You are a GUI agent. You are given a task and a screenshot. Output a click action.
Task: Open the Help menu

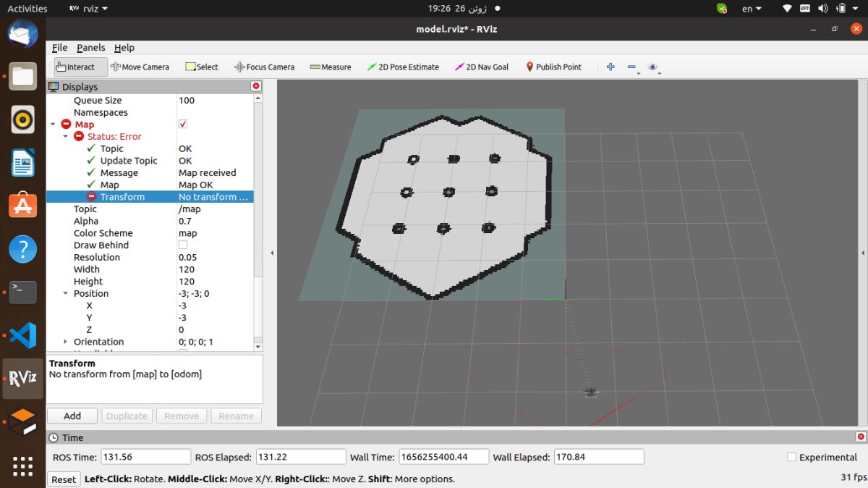124,48
